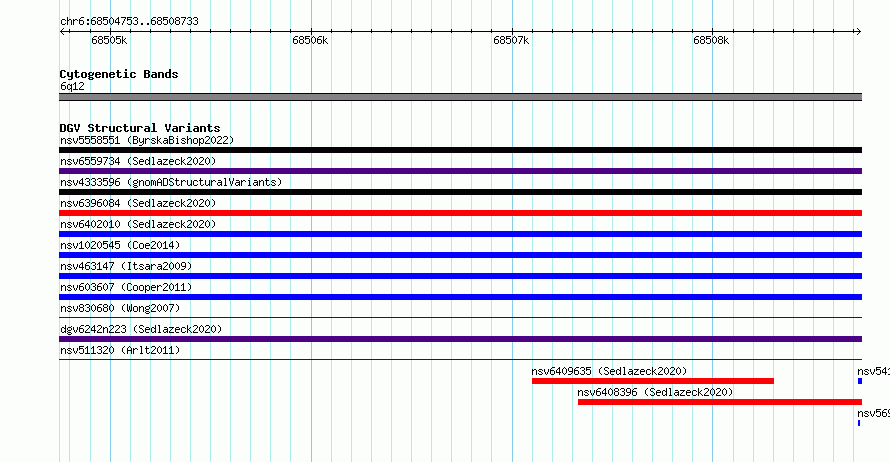Click the 68506k ruler tick label

(310, 40)
